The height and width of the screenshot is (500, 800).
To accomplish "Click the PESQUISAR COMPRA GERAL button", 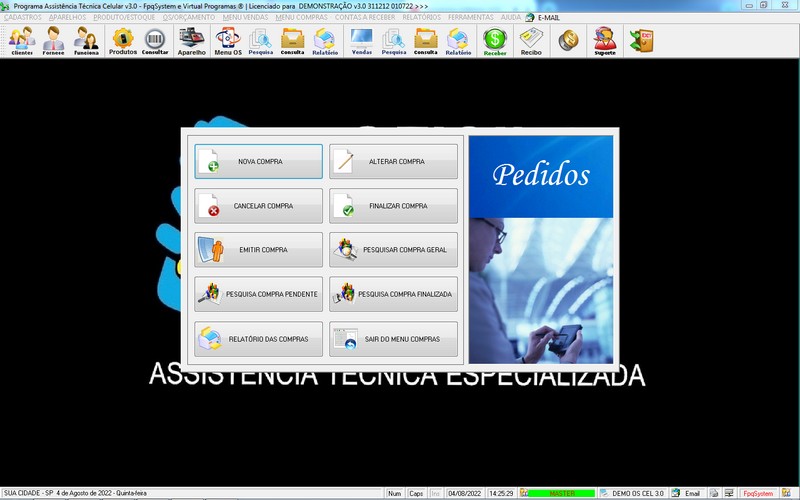I will [393, 249].
